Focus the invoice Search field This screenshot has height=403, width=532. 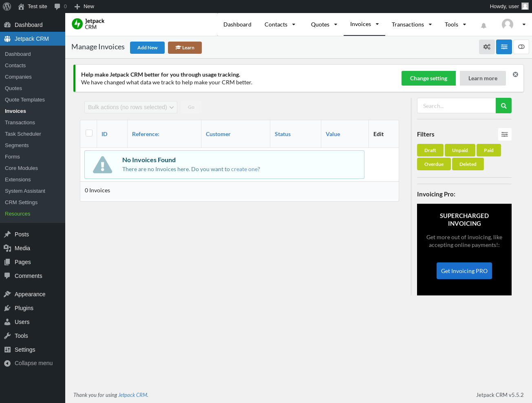tap(456, 106)
